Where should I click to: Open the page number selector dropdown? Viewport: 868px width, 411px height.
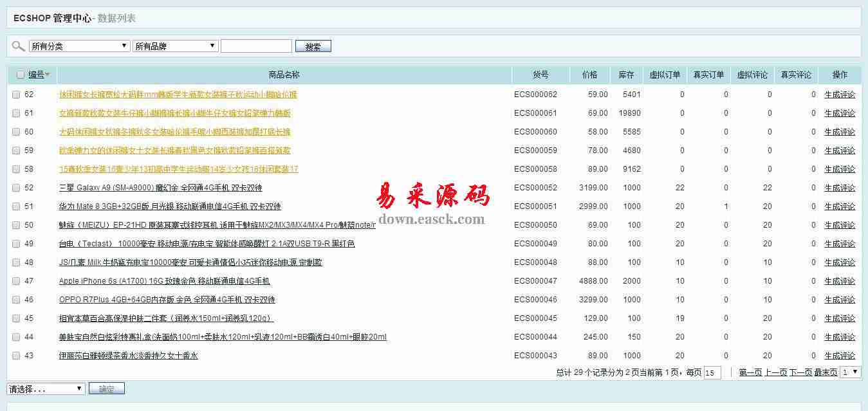pos(850,372)
